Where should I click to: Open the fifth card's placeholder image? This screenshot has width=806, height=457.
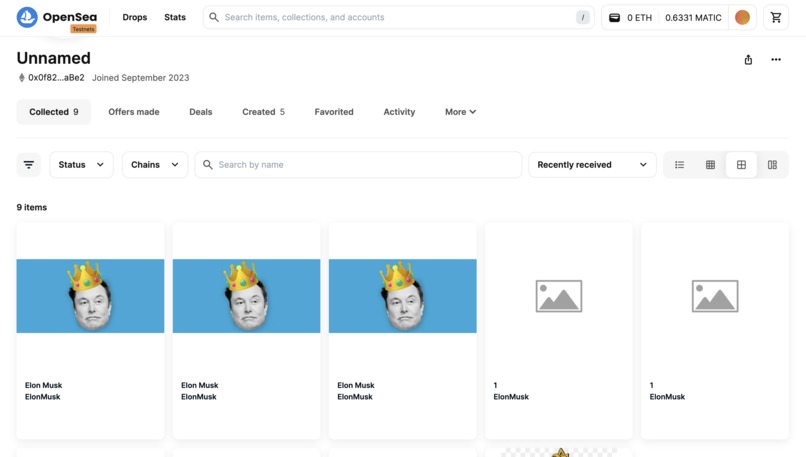tap(715, 296)
